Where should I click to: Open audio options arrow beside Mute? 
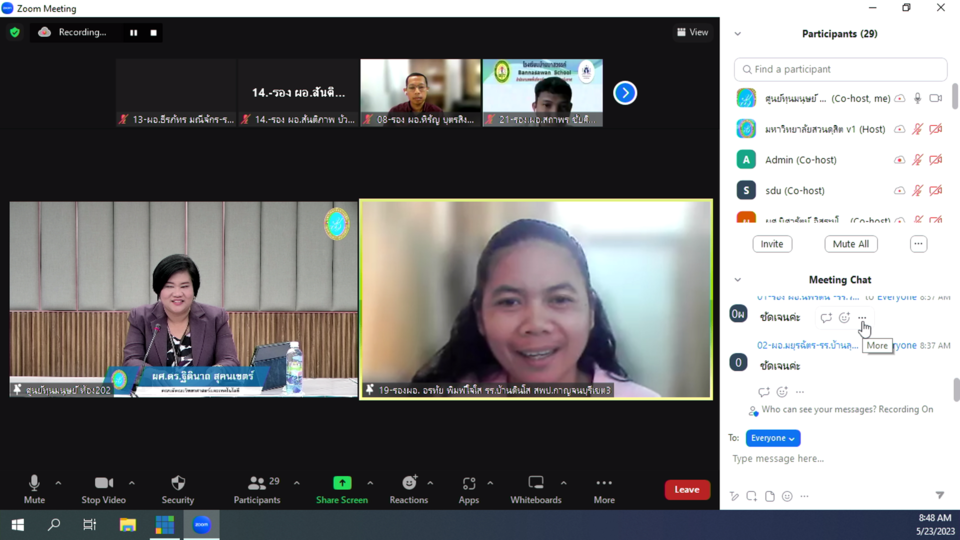pos(58,483)
